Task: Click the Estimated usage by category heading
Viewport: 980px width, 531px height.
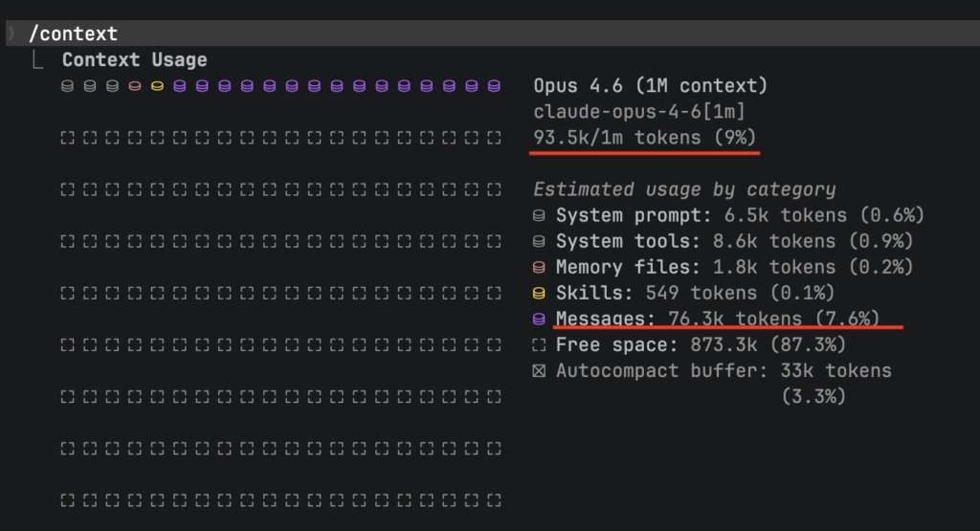Action: [684, 189]
